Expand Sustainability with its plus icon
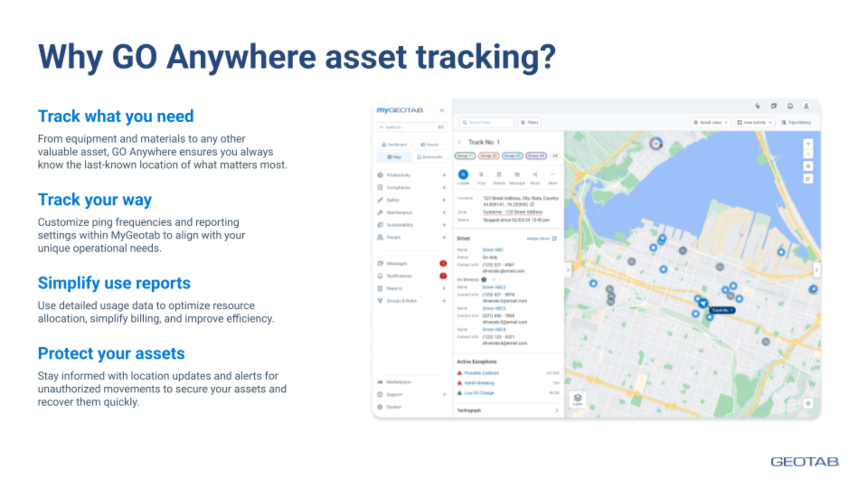868x488 pixels. (444, 225)
